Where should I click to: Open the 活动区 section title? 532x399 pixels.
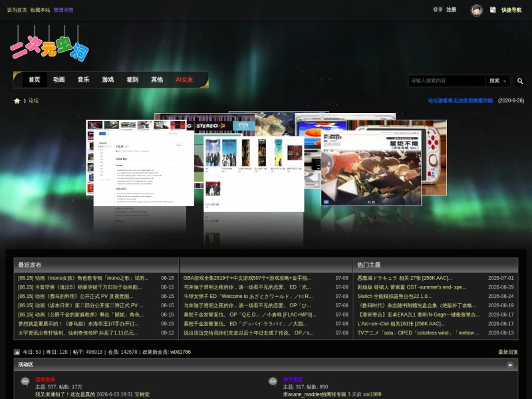(26, 364)
